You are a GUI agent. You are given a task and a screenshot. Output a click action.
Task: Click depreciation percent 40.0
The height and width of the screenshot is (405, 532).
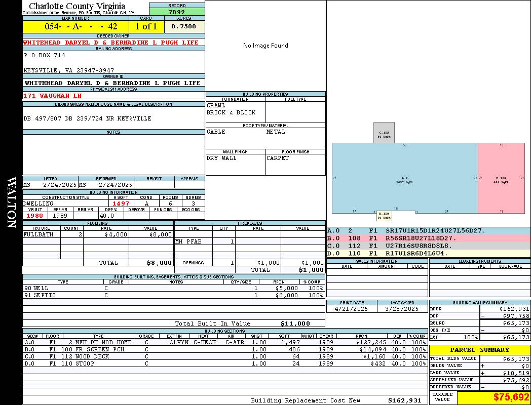pos(107,216)
